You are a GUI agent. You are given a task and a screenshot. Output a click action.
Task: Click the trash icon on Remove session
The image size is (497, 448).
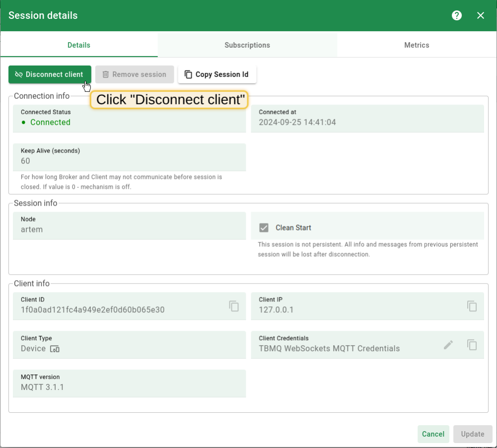[107, 74]
